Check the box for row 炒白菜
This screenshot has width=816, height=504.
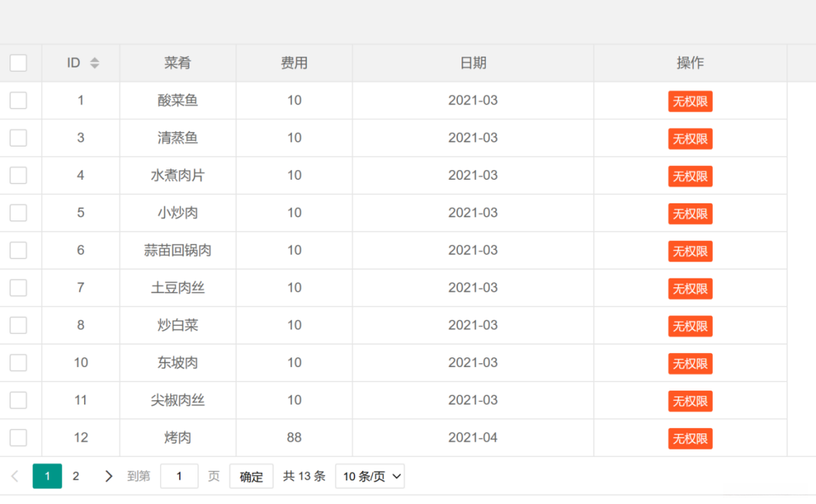coord(18,325)
